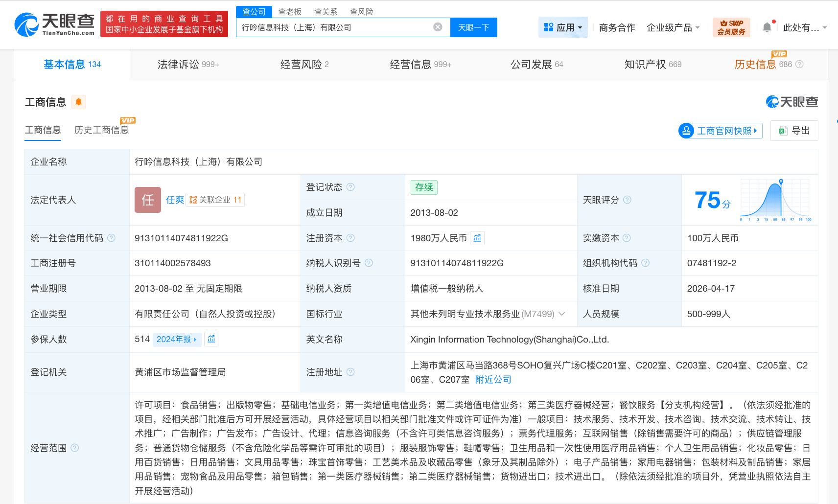Expand the 应用 dropdown menu
This screenshot has height=504, width=838.
563,27
